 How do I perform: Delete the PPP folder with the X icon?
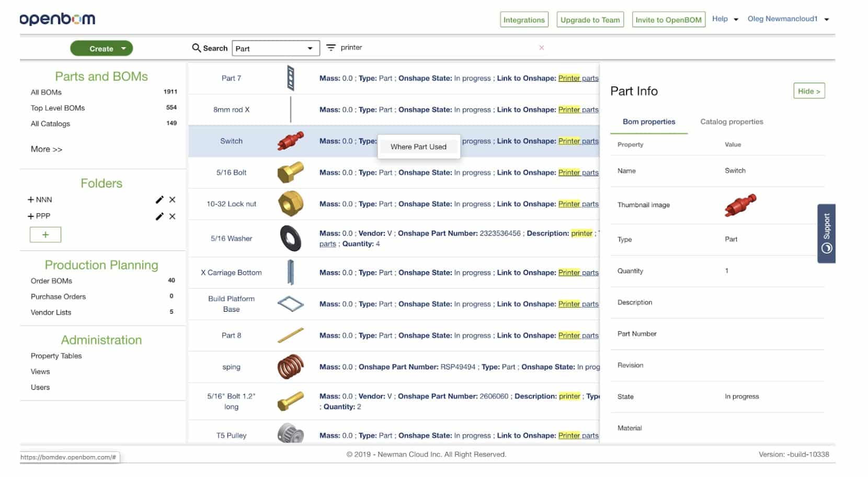[172, 216]
